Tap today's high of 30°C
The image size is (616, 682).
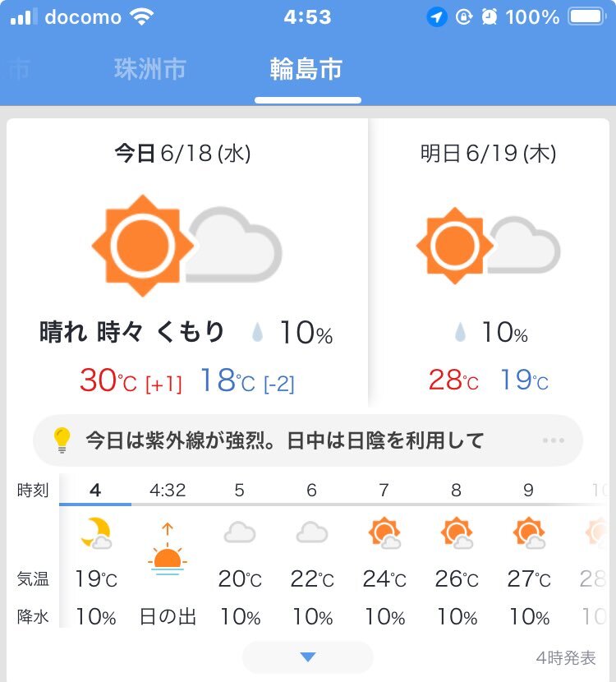[x=108, y=380]
